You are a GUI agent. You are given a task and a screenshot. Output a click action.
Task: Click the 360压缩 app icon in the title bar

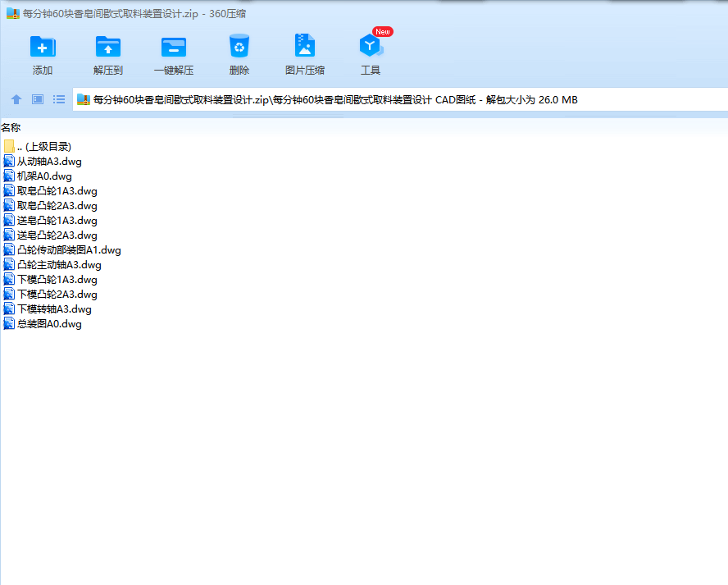coord(13,13)
